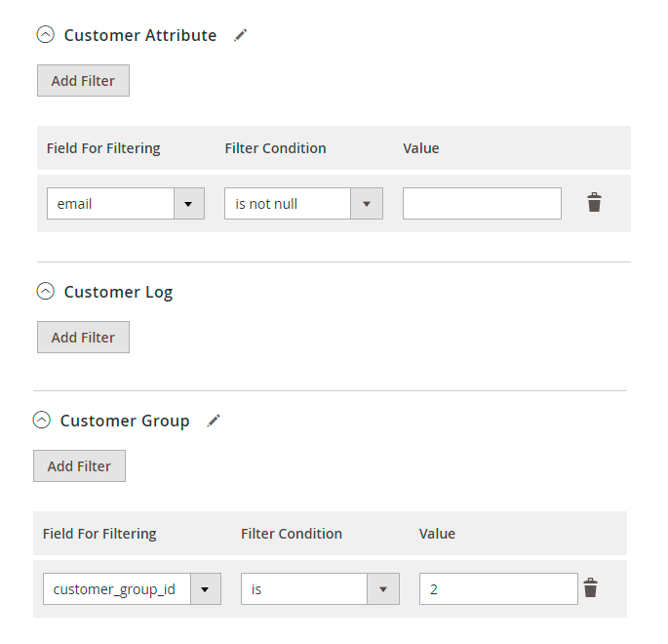Viewport: 668px width, 644px height.
Task: Open the 'is' filter condition dropdown
Action: tap(320, 589)
